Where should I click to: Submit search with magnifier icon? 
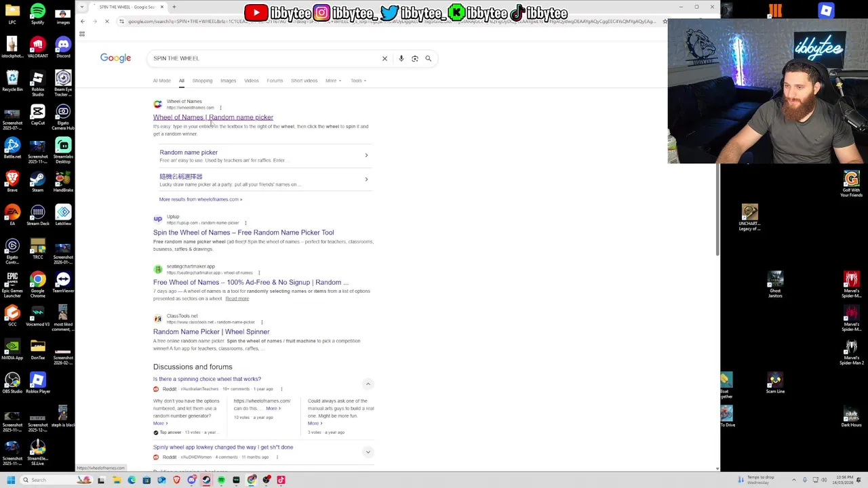(x=428, y=58)
